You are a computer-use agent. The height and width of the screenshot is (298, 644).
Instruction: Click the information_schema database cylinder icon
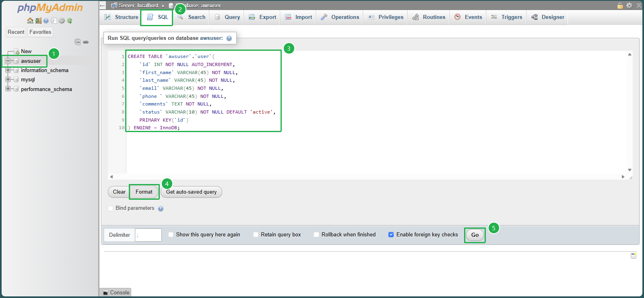(x=17, y=70)
